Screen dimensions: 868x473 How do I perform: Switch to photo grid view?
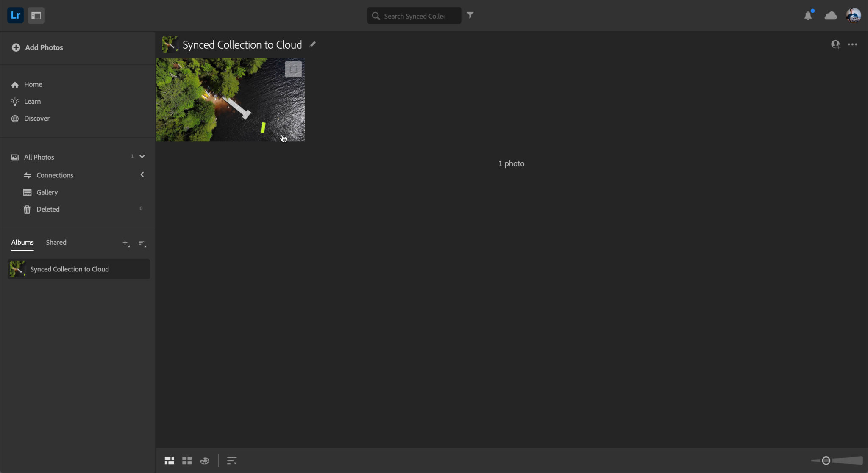[170, 460]
